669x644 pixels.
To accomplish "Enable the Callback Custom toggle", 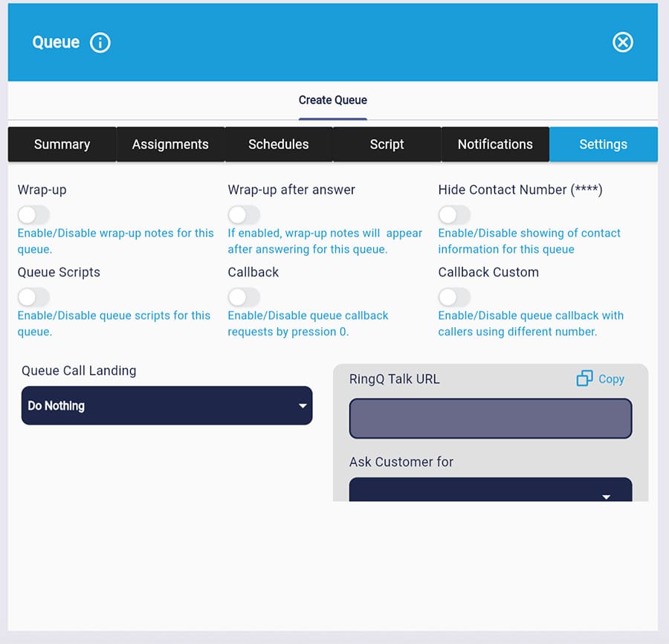I will point(454,297).
